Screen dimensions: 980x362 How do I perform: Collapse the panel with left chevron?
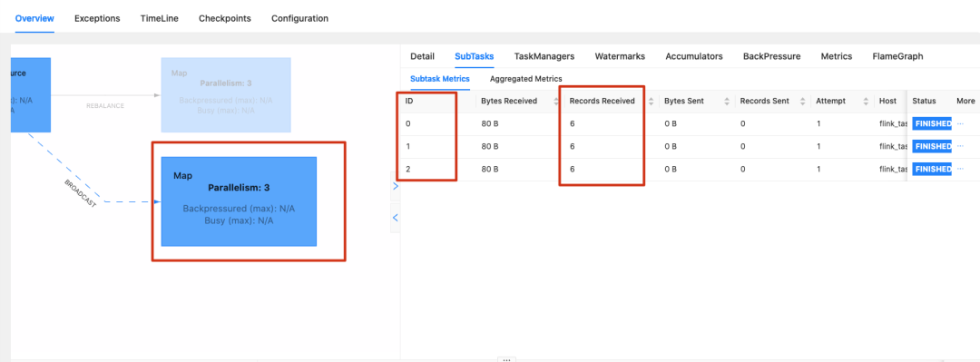point(395,219)
